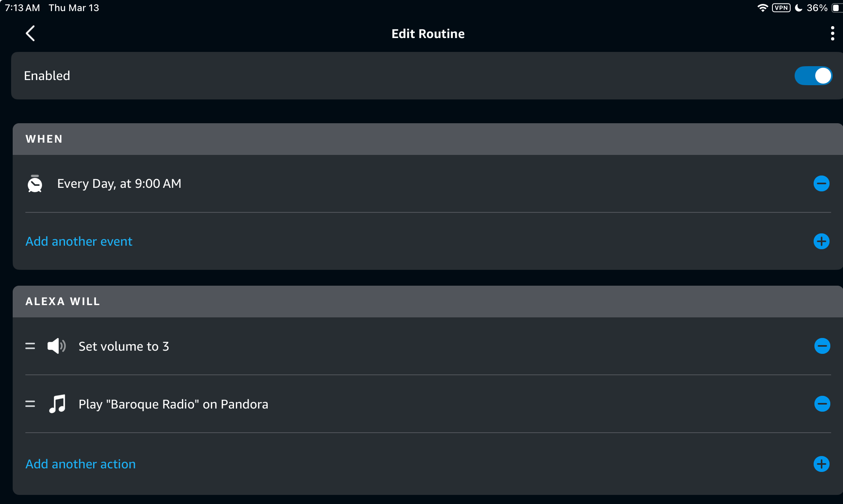Click the music note icon

57,404
